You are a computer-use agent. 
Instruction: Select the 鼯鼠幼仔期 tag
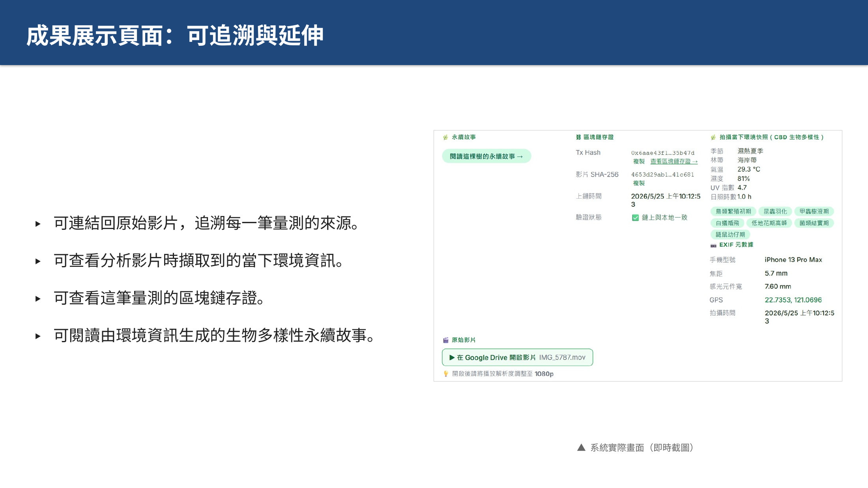pyautogui.click(x=730, y=235)
